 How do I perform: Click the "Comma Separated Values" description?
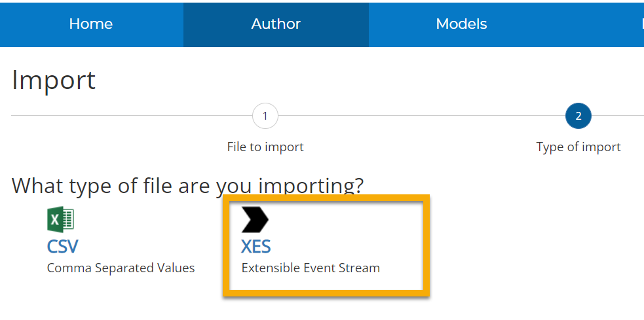click(x=121, y=268)
